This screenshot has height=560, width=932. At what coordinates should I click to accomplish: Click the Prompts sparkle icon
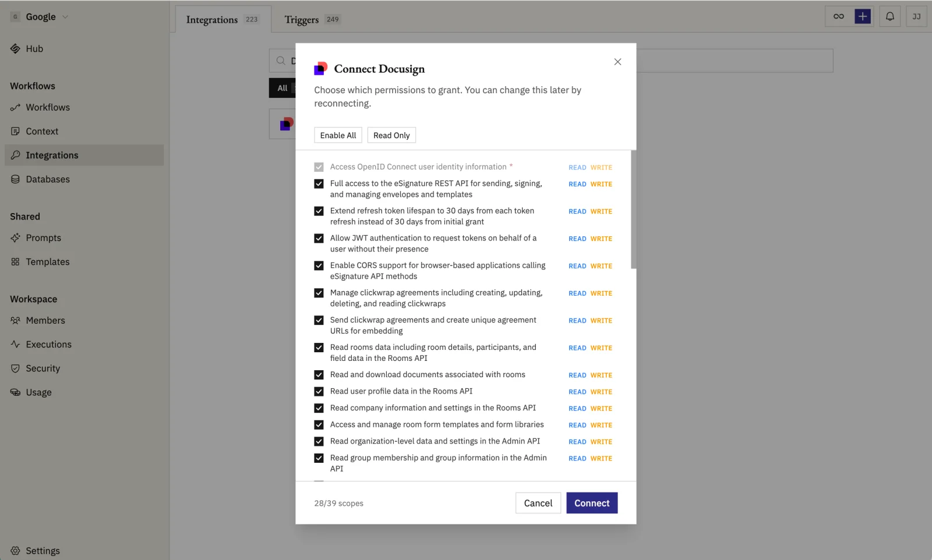coord(15,238)
